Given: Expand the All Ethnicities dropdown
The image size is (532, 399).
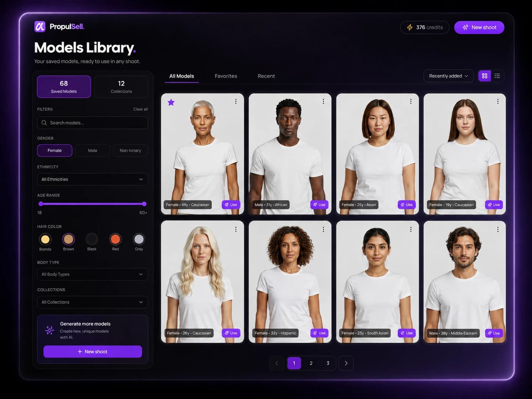Looking at the screenshot, I should (x=93, y=179).
